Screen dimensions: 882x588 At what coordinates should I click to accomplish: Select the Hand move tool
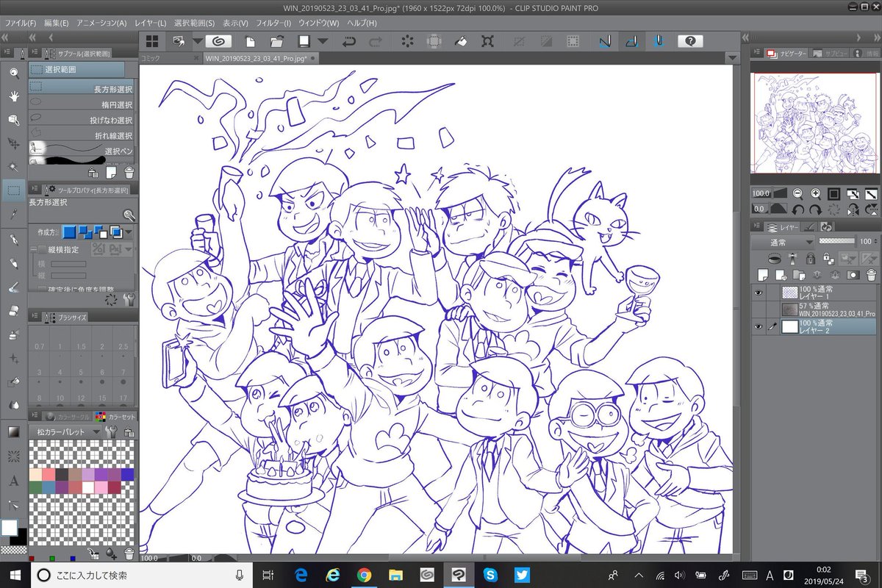(13, 96)
